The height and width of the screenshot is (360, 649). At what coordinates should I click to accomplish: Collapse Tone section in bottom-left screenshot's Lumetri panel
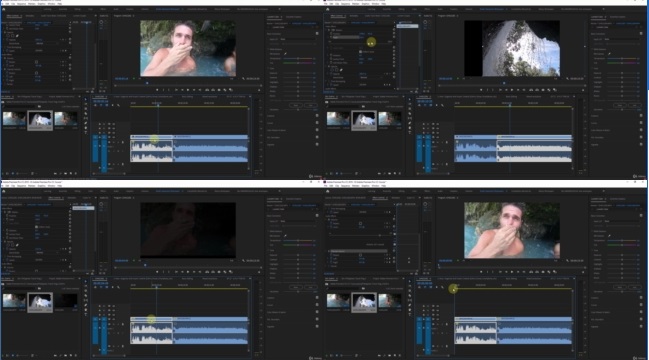point(268,250)
